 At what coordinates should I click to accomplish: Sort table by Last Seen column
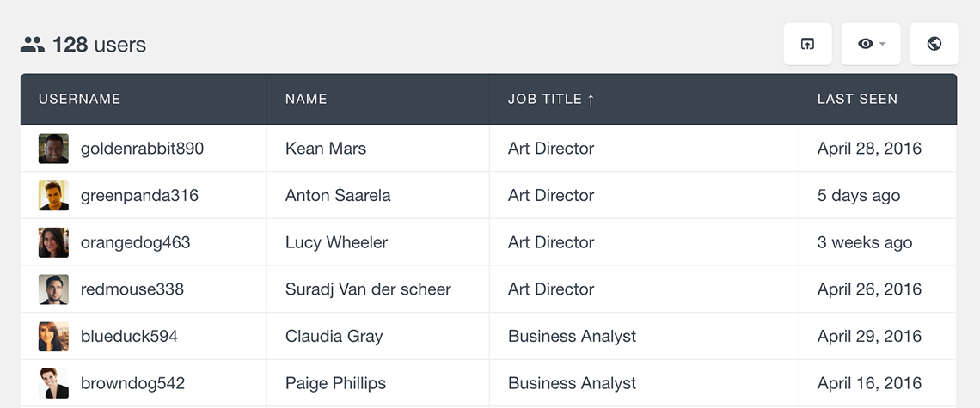tap(858, 99)
